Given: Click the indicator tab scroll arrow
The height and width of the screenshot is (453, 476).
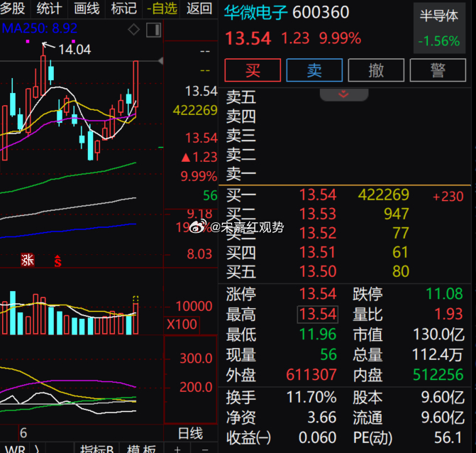Looking at the screenshot, I should [38, 449].
